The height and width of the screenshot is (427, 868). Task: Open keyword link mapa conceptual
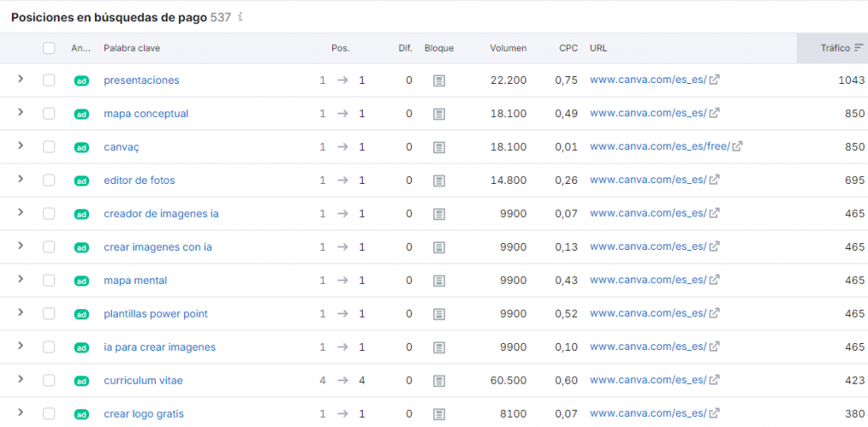(x=146, y=114)
